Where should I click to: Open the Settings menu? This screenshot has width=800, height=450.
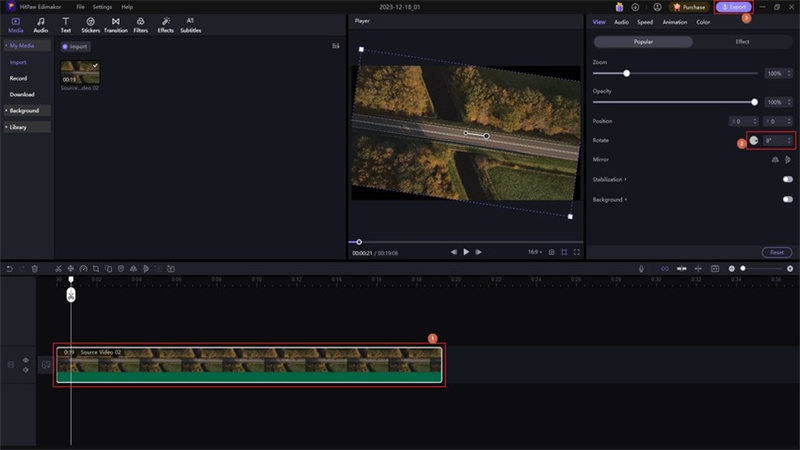102,7
